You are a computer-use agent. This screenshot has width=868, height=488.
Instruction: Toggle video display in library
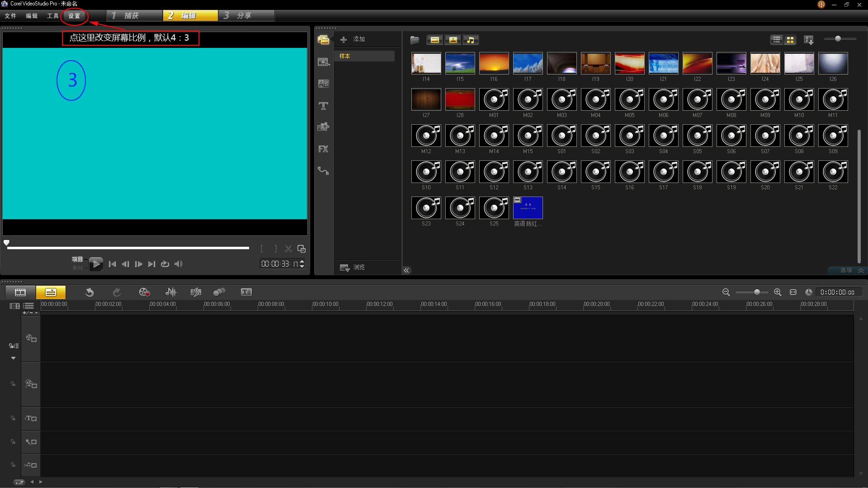435,40
